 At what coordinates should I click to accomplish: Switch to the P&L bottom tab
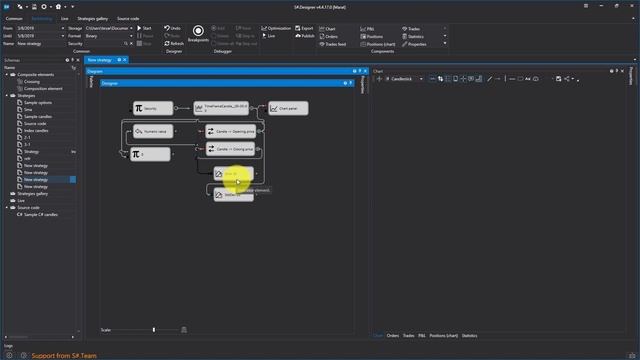[422, 336]
